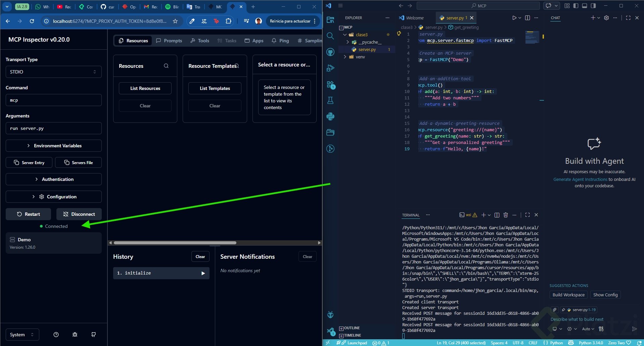Bookmark this page with the star icon
The image size is (644, 346).
(175, 21)
